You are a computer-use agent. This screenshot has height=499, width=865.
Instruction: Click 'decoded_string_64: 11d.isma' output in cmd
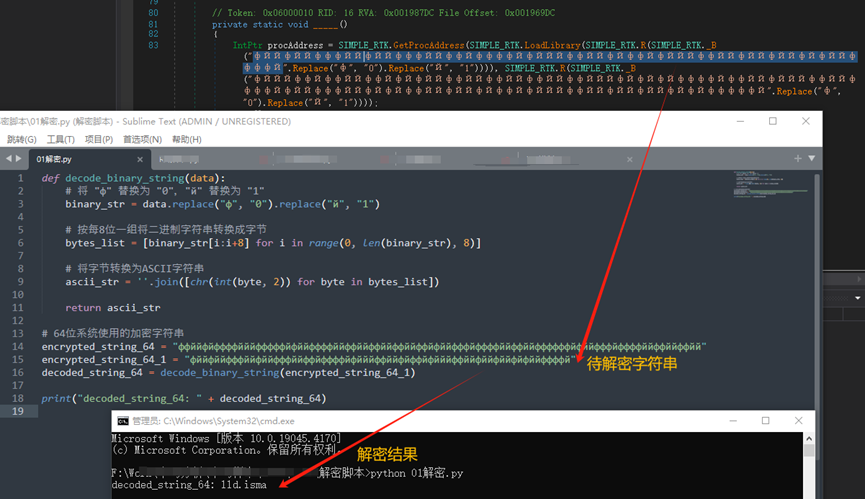189,485
